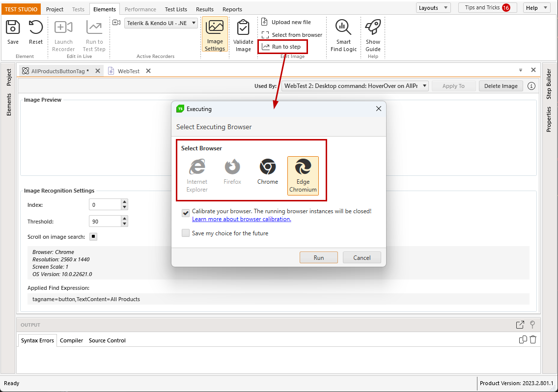Expand the Telerik & Kendo UI dropdown

194,23
